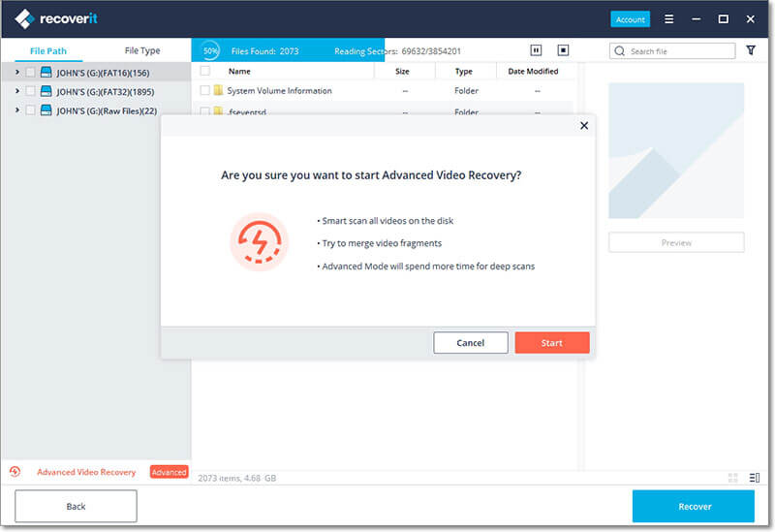Check the JOHN'S (G:)(FAT16)(156) checkbox

pos(30,73)
